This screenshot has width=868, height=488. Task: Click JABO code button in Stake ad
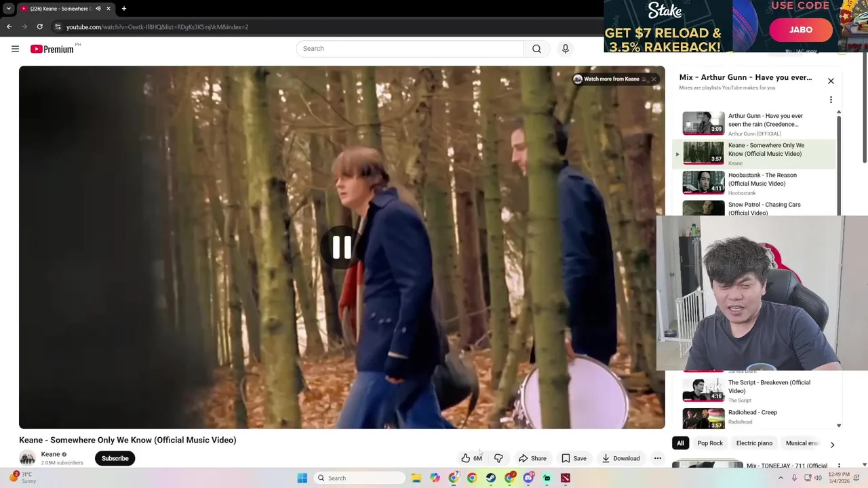[801, 30]
